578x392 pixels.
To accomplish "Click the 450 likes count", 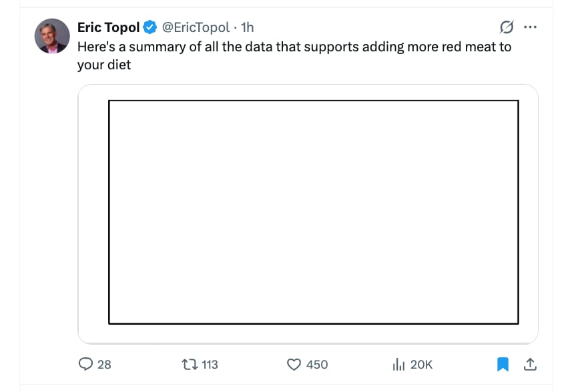I will 317,365.
